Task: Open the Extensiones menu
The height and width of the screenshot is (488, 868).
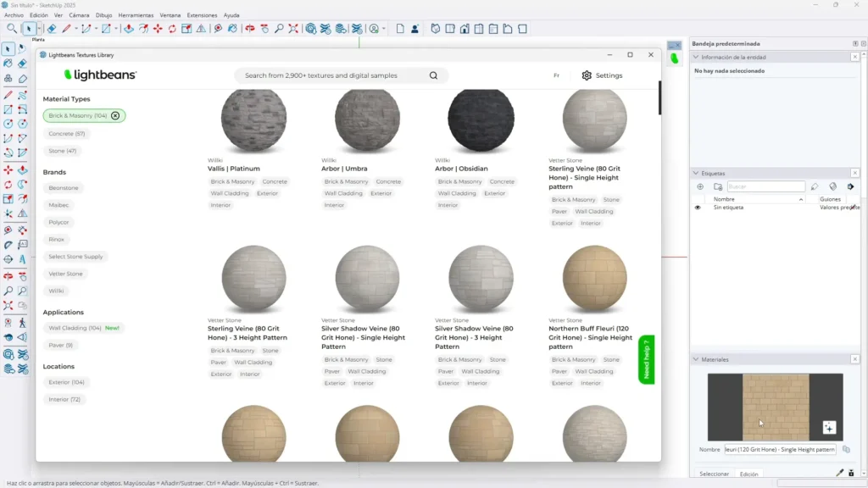Action: pos(201,14)
